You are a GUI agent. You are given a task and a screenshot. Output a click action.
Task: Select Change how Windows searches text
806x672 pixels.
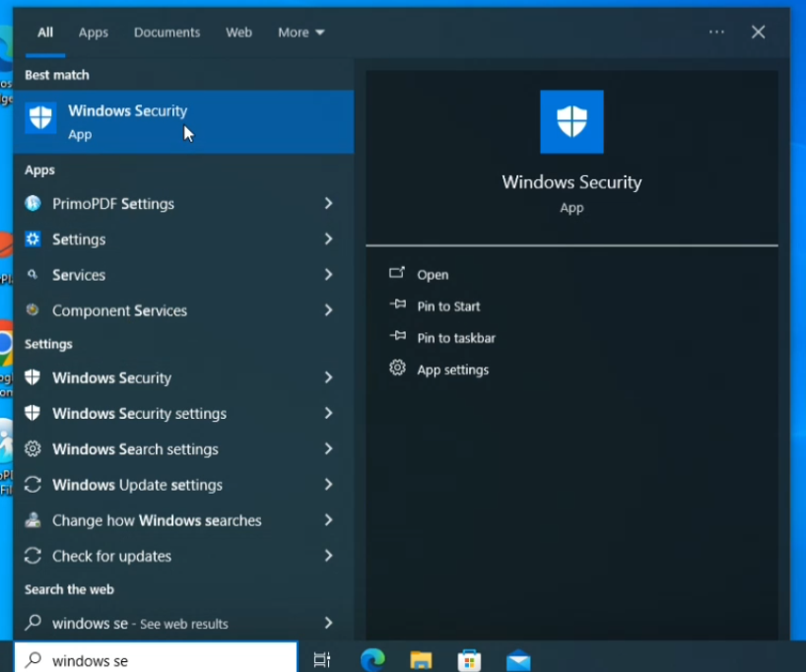pyautogui.click(x=157, y=520)
